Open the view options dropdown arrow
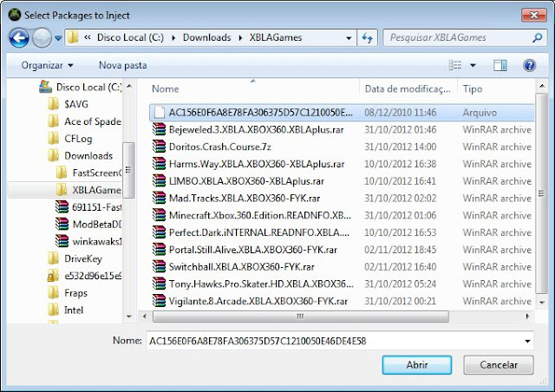This screenshot has height=392, width=555. coord(473,65)
